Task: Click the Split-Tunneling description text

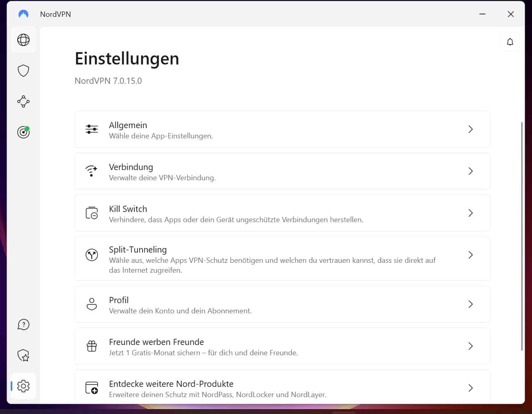Action: [272, 265]
